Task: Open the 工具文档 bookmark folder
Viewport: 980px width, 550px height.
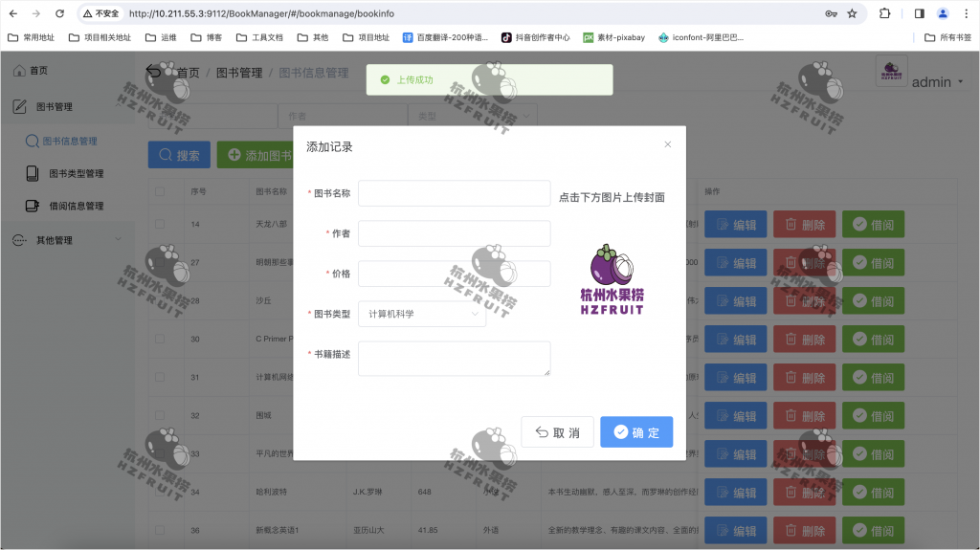Action: [x=259, y=37]
